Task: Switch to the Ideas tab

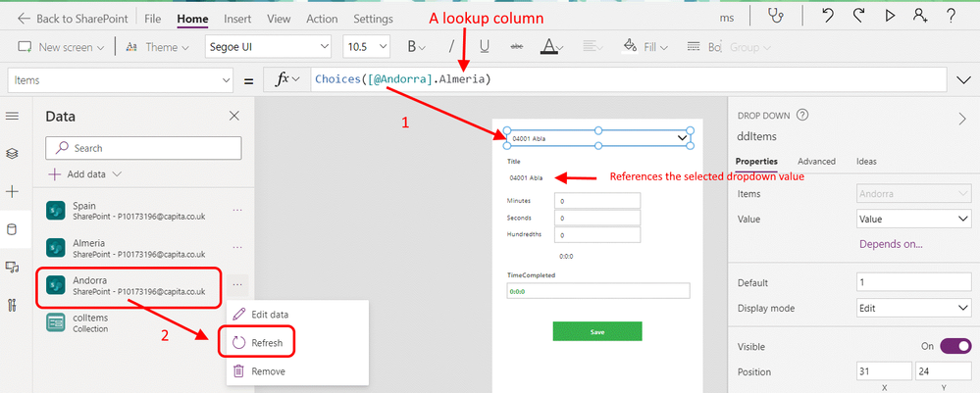Action: pos(866,161)
